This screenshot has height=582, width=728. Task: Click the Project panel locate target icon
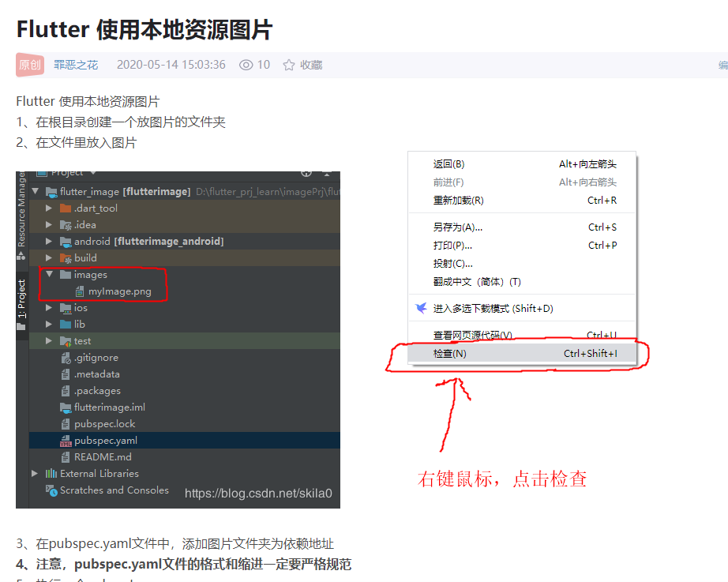(x=306, y=173)
